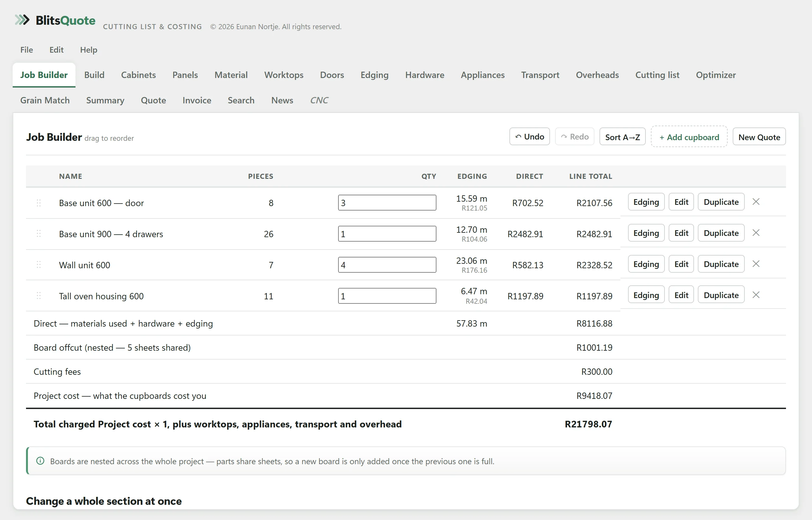The image size is (812, 520).
Task: Open the Panels tab
Action: (x=185, y=75)
